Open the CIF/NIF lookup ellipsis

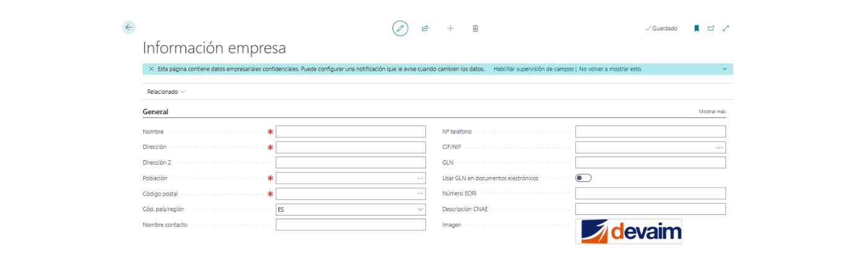coord(719,148)
